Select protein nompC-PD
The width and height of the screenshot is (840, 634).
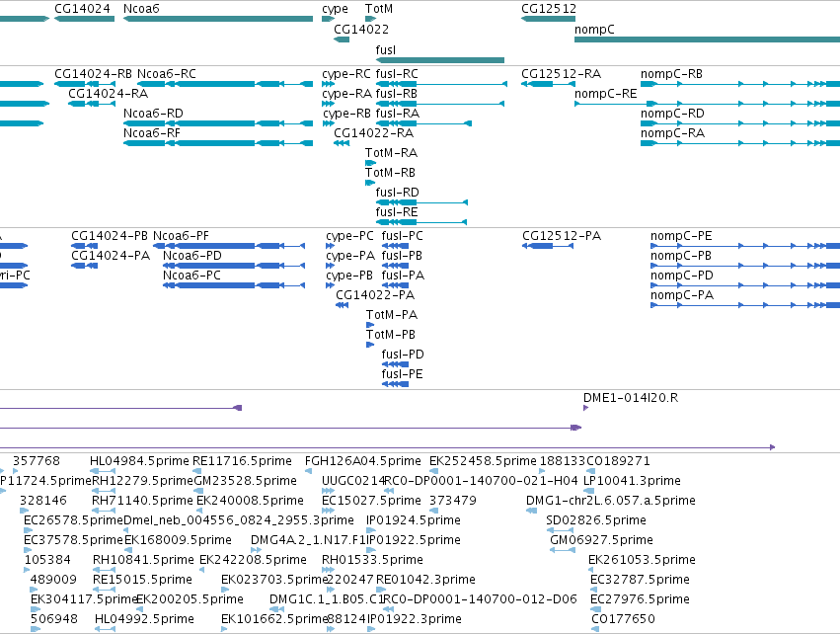click(745, 285)
